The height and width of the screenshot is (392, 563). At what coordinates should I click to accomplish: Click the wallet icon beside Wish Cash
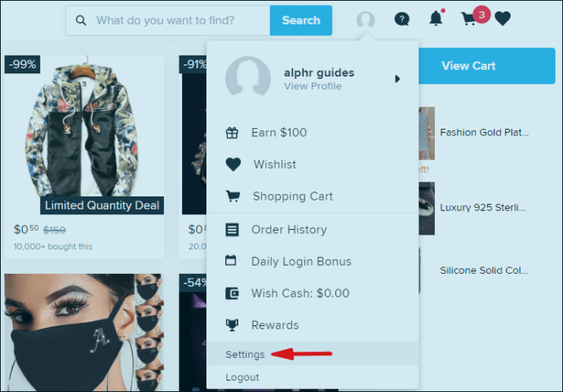pos(232,293)
